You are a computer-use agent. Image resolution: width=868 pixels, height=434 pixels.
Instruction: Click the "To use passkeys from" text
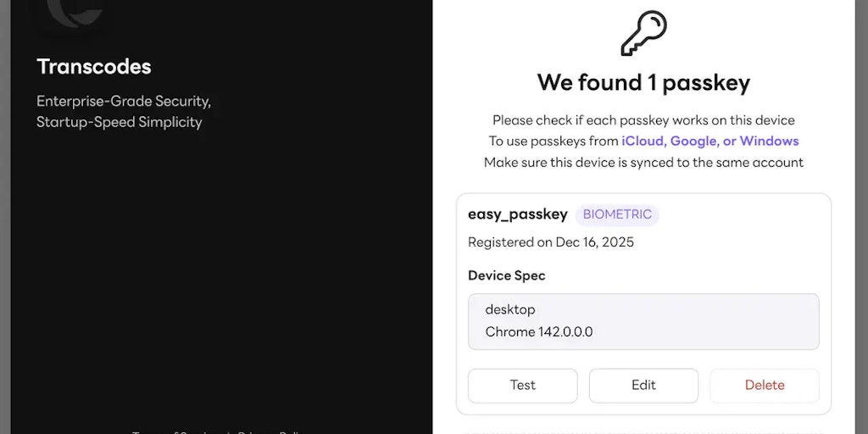click(x=553, y=142)
